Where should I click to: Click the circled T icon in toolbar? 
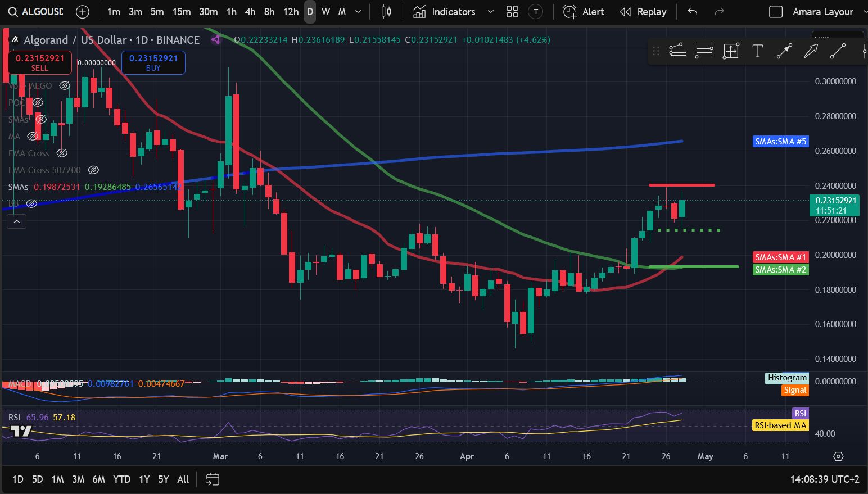click(536, 12)
